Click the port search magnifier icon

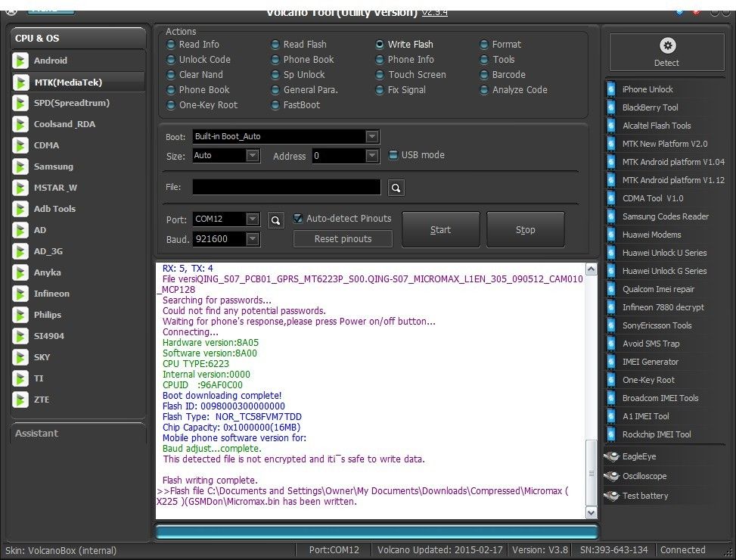pyautogui.click(x=276, y=219)
